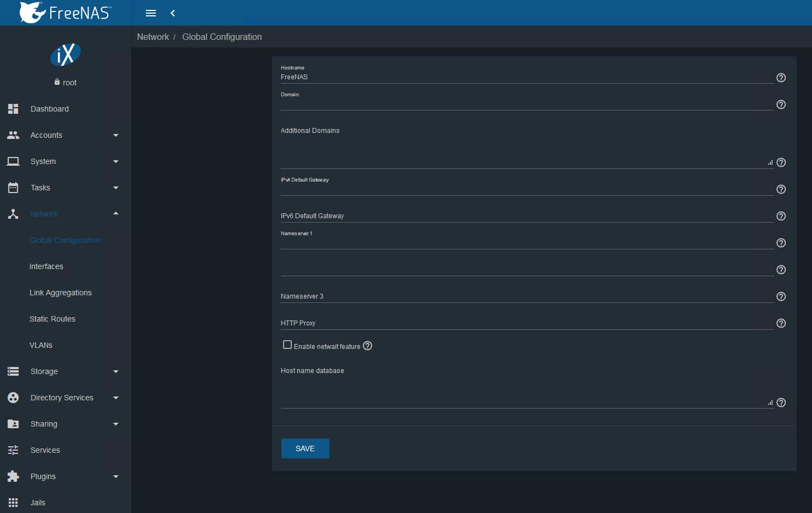Open the Jails menu item
812x513 pixels.
38,503
